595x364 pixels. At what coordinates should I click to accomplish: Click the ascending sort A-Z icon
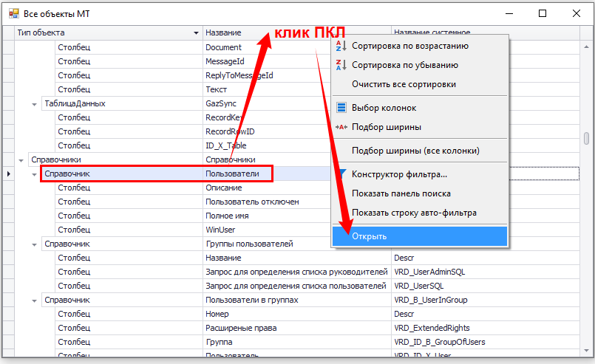coord(341,46)
